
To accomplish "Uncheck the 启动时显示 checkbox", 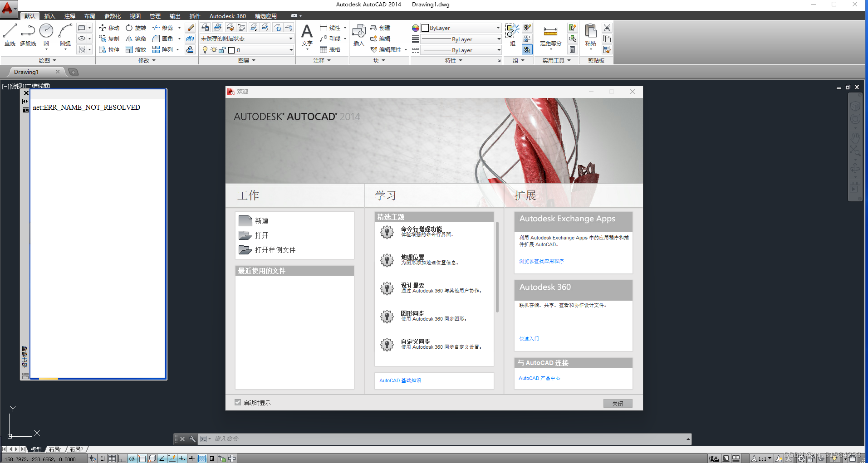I will click(238, 402).
